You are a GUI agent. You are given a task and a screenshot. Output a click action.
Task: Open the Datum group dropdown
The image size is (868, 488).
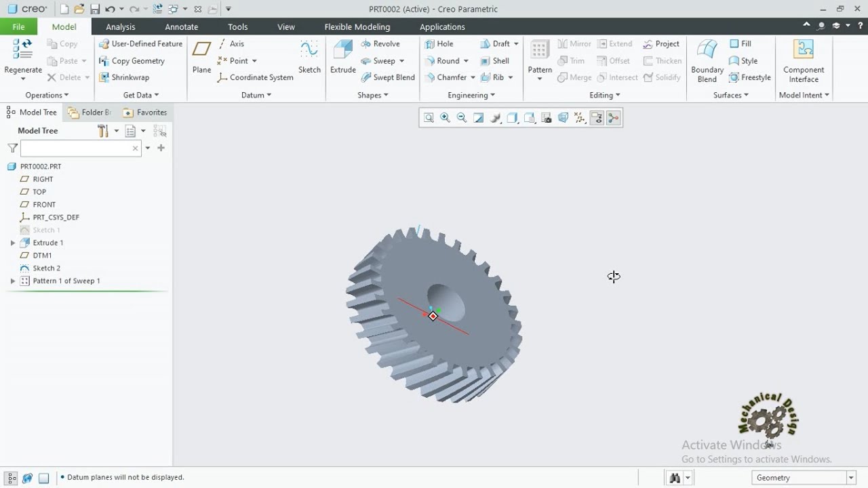coord(256,95)
